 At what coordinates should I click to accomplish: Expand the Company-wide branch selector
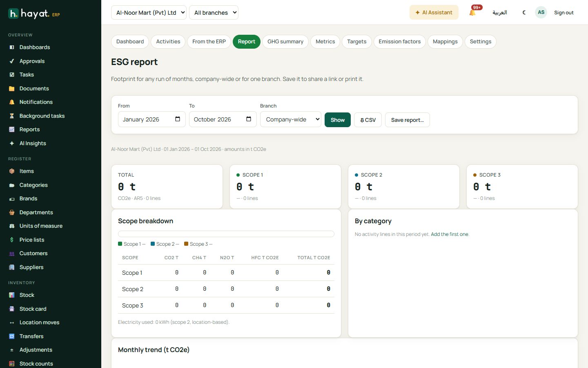pos(291,119)
